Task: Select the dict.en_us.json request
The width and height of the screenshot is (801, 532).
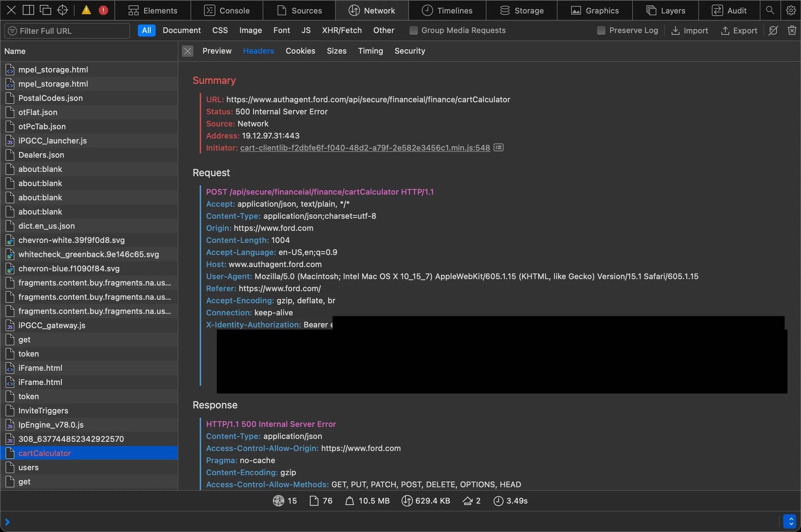Action: [89, 226]
